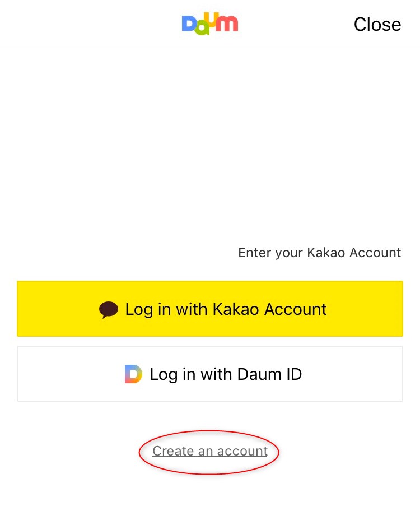Click the red m letter in Daum logo
The image size is (420, 511).
pos(227,24)
